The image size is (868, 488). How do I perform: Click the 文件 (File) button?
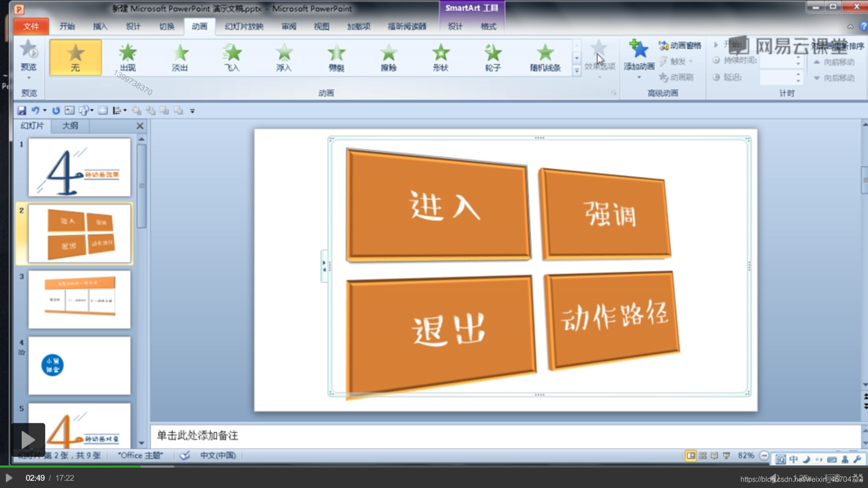pyautogui.click(x=31, y=27)
